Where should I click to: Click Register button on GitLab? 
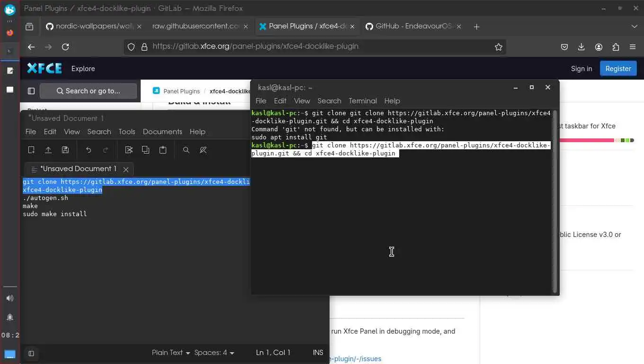(x=618, y=68)
